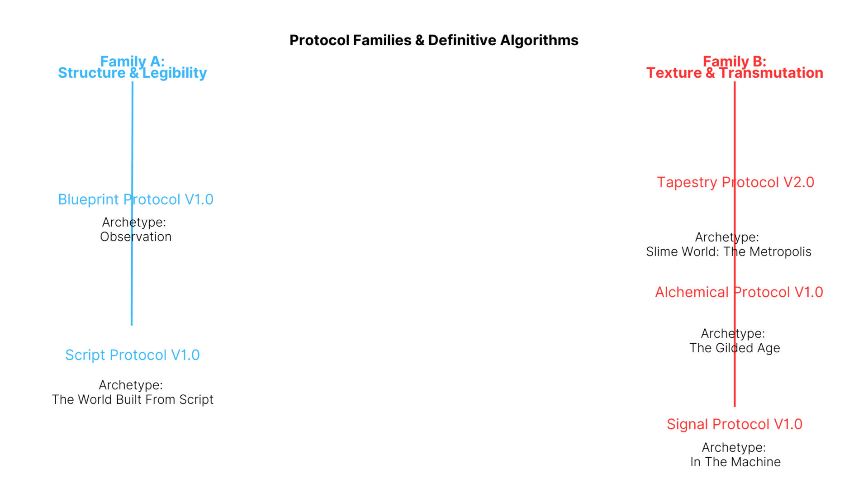868x488 pixels.
Task: Click the Archetype: label above In The Machine
Action: click(734, 448)
